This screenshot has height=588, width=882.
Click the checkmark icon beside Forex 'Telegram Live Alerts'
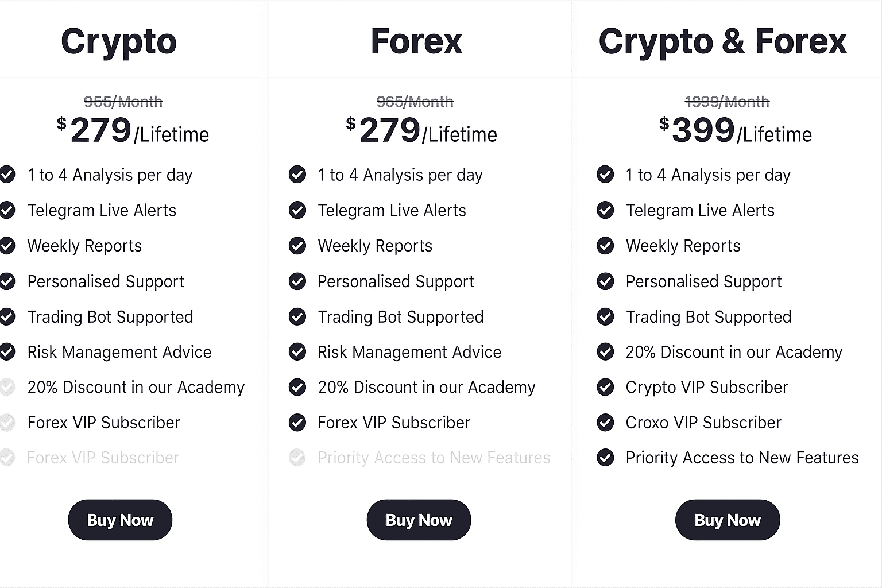297,211
